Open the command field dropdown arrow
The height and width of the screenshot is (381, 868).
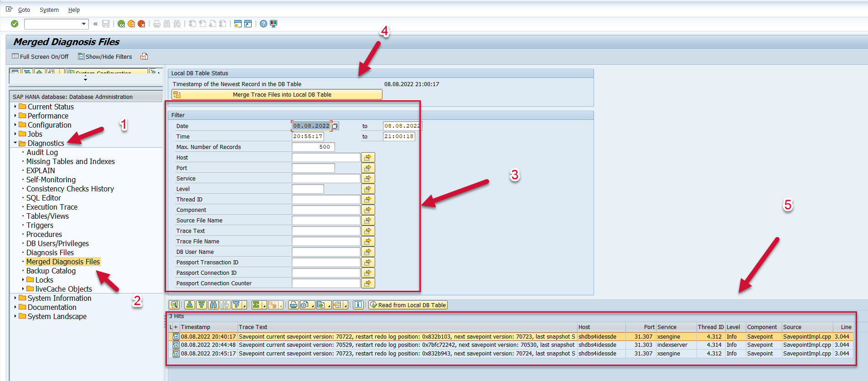(83, 24)
